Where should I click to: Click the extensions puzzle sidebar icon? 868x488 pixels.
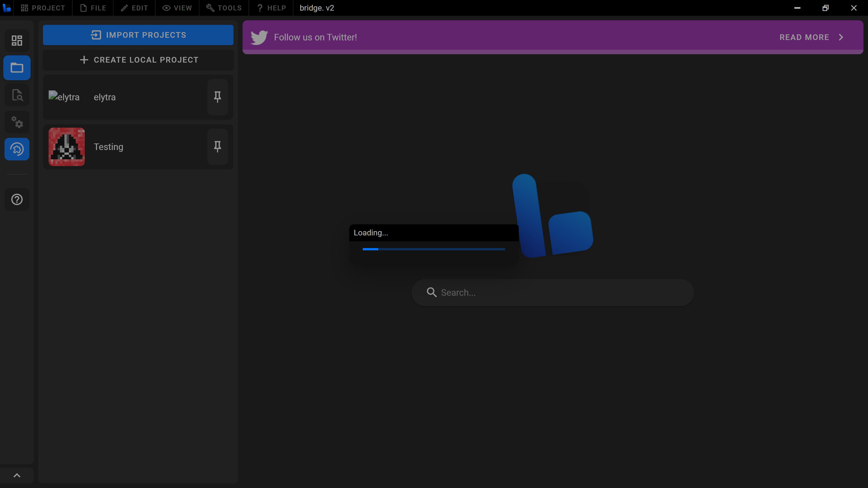pos(17,149)
